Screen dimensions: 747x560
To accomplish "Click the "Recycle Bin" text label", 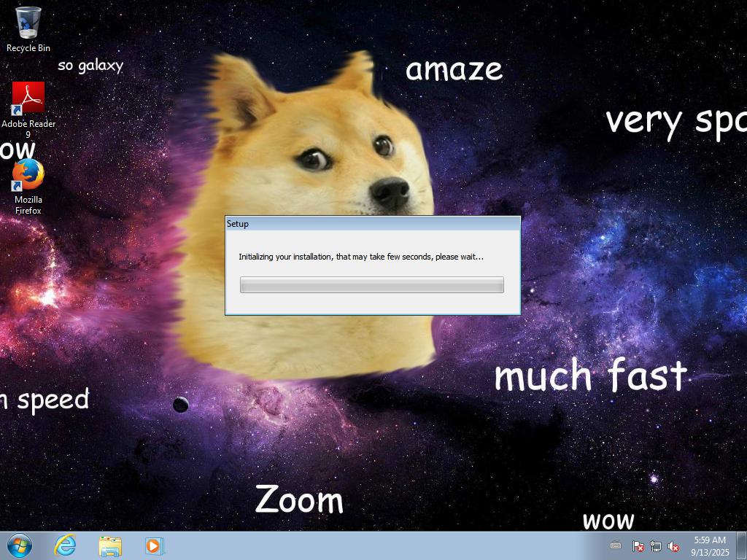I will tap(28, 48).
